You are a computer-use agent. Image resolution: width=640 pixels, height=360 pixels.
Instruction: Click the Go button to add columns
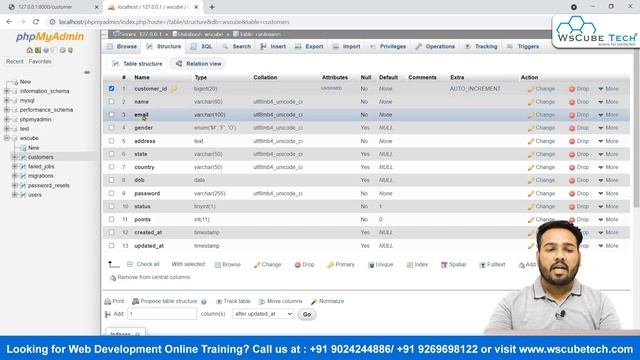307,314
